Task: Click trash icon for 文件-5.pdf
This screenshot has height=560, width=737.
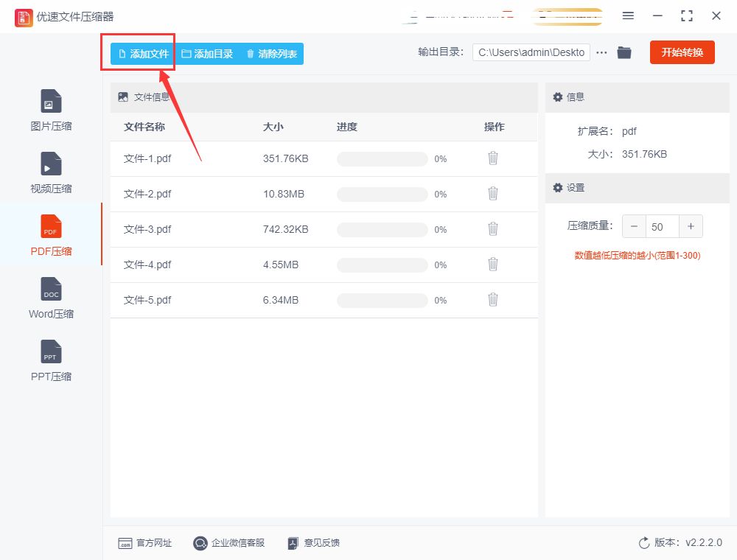Action: coord(493,300)
